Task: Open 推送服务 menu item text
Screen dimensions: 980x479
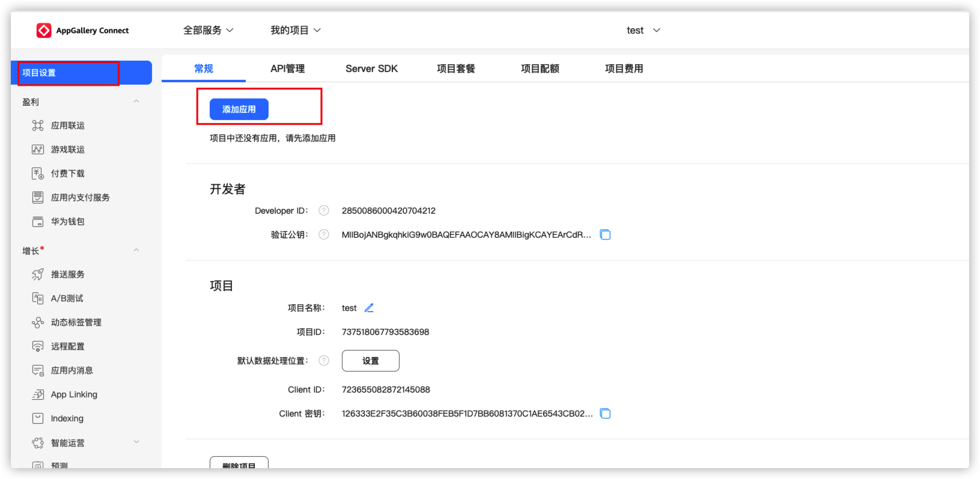Action: click(68, 274)
